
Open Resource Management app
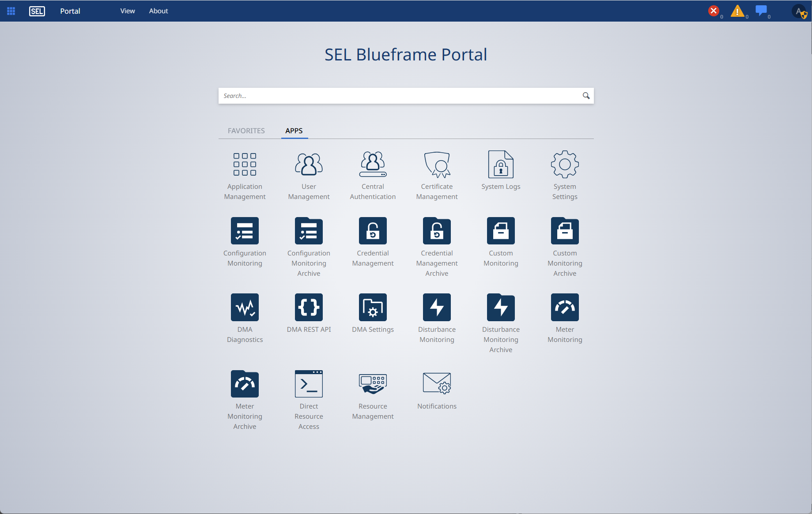tap(373, 384)
